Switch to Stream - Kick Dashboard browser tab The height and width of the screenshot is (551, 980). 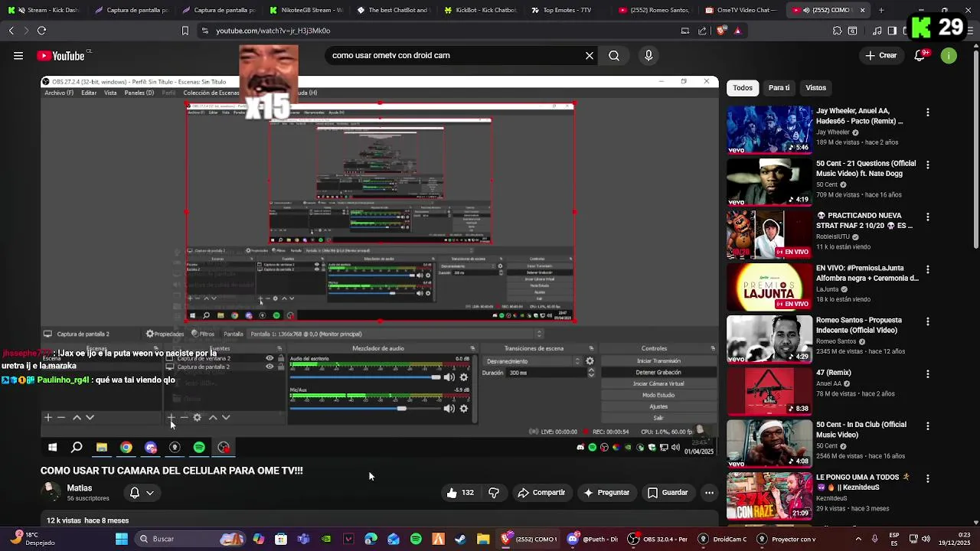pos(44,11)
